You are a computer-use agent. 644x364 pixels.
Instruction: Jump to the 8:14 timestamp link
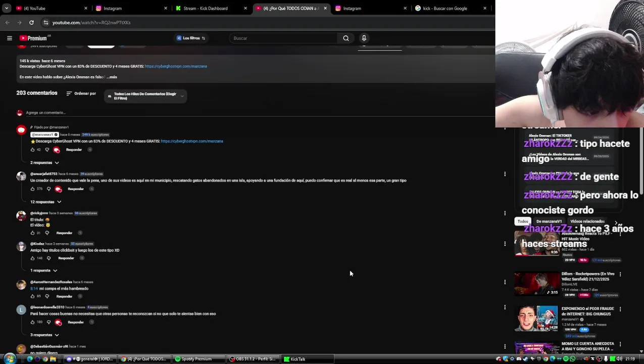[x=34, y=289]
